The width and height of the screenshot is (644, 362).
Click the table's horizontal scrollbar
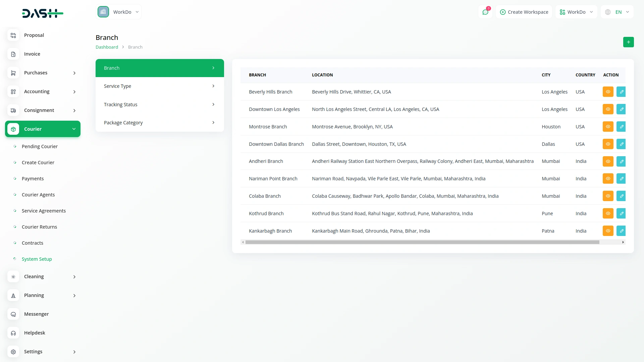point(422,242)
